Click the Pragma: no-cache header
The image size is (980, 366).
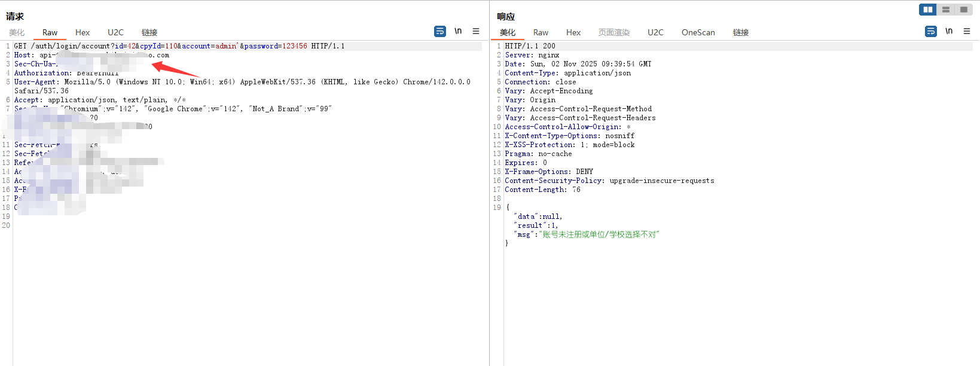click(x=538, y=154)
